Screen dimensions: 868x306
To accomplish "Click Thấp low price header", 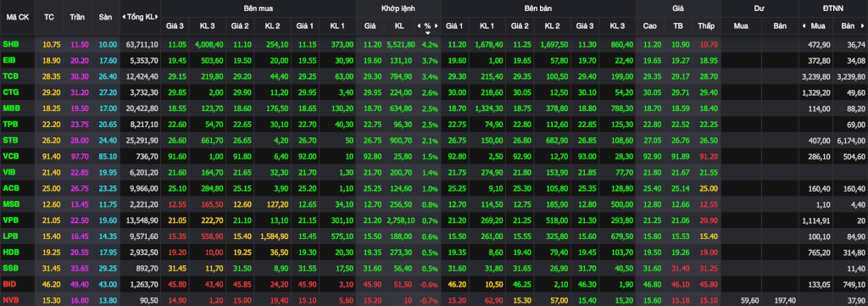I will coord(706,26).
